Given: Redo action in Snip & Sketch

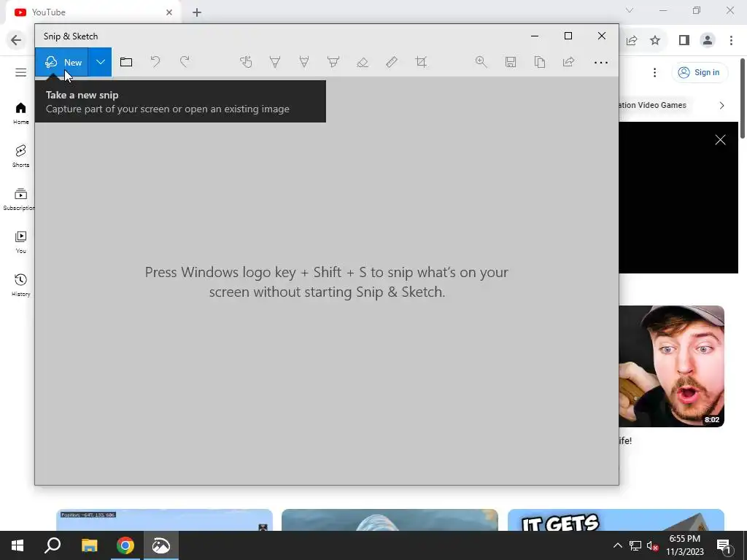Looking at the screenshot, I should 185,62.
